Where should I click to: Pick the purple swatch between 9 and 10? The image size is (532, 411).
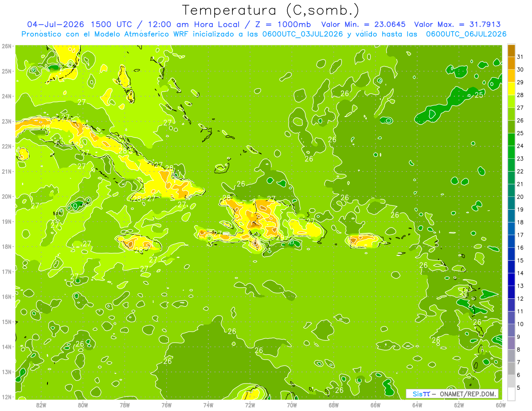click(x=511, y=330)
